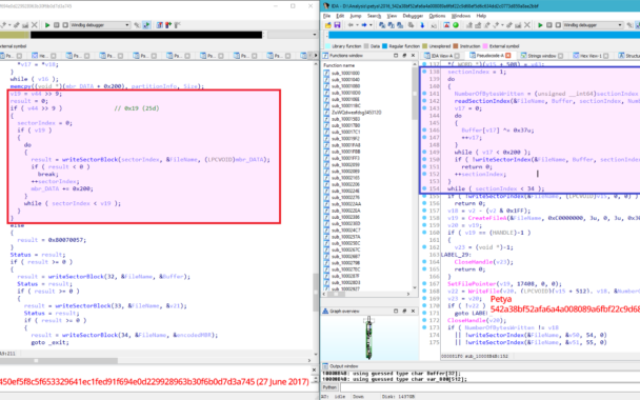Open the Windows menu
Viewport: 640px width, 400px height.
point(461,16)
